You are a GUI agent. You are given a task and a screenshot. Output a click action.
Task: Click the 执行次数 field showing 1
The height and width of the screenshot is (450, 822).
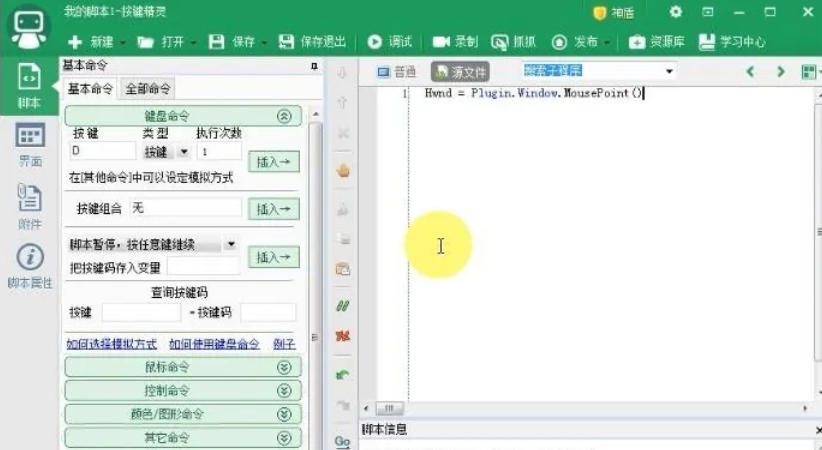pos(219,151)
